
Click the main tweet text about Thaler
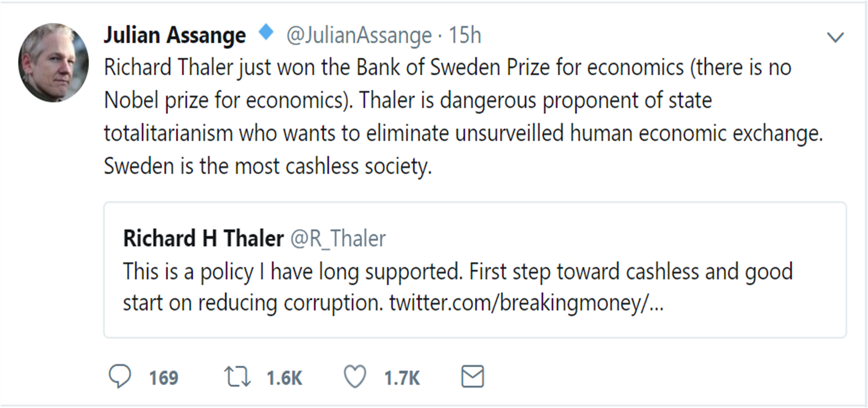pyautogui.click(x=421, y=101)
